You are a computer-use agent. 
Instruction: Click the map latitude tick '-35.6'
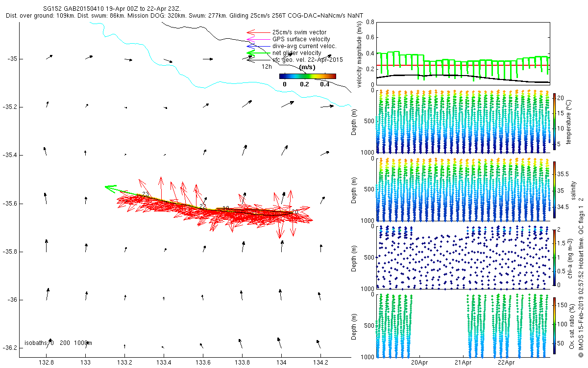pyautogui.click(x=10, y=204)
